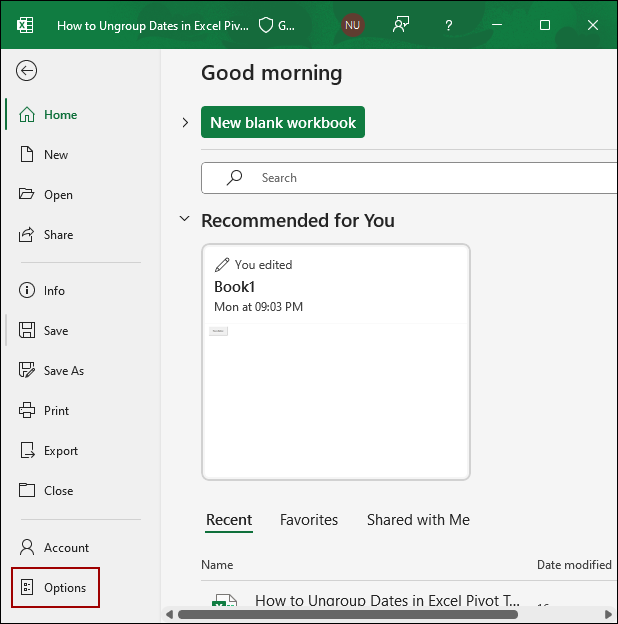Select the Print menu entry
The image size is (618, 624).
[x=57, y=410]
